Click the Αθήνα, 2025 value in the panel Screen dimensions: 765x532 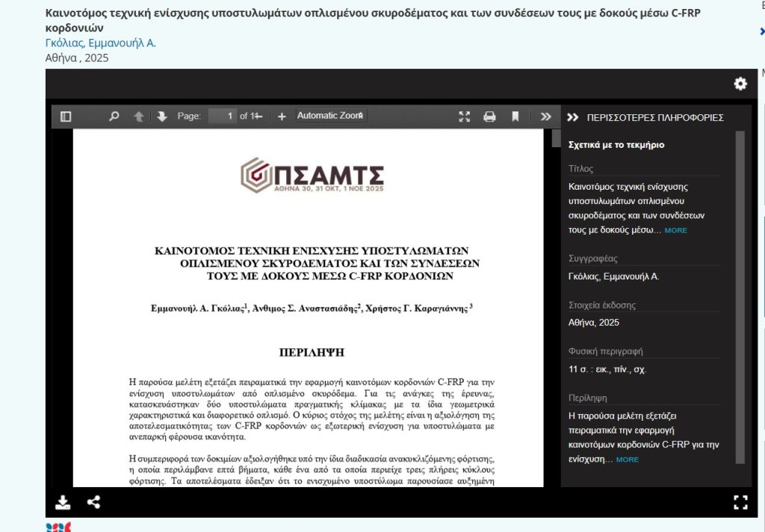click(x=594, y=323)
